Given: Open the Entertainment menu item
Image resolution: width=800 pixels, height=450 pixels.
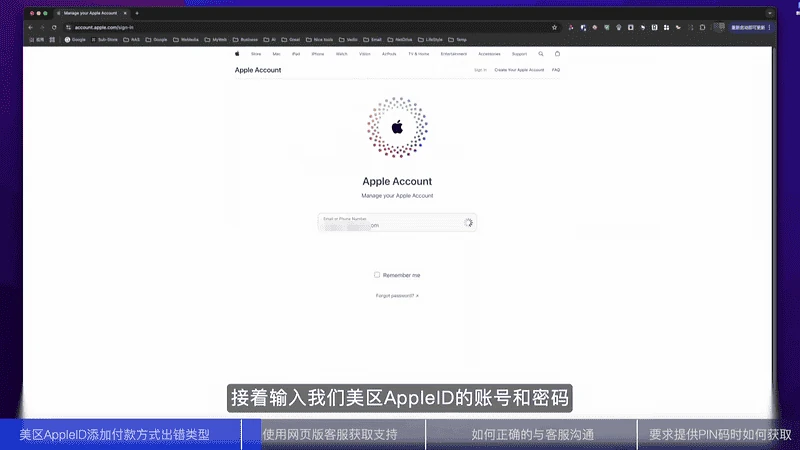Looking at the screenshot, I should point(454,54).
